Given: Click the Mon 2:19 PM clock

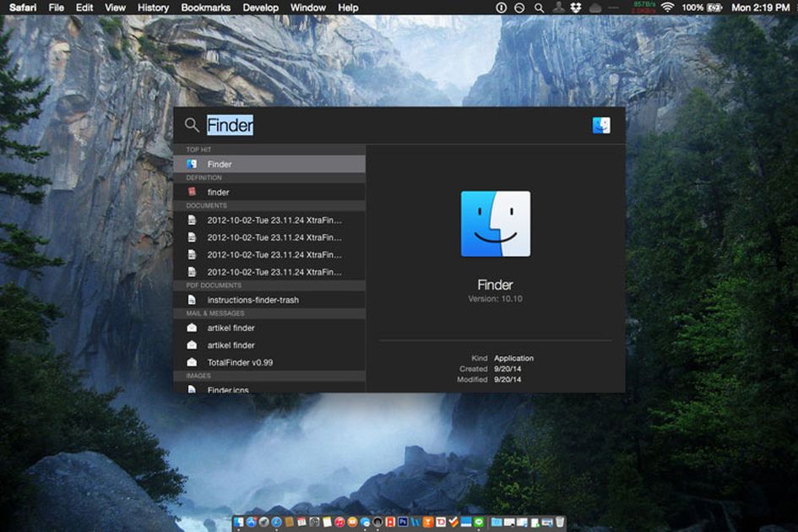Looking at the screenshot, I should (760, 8).
